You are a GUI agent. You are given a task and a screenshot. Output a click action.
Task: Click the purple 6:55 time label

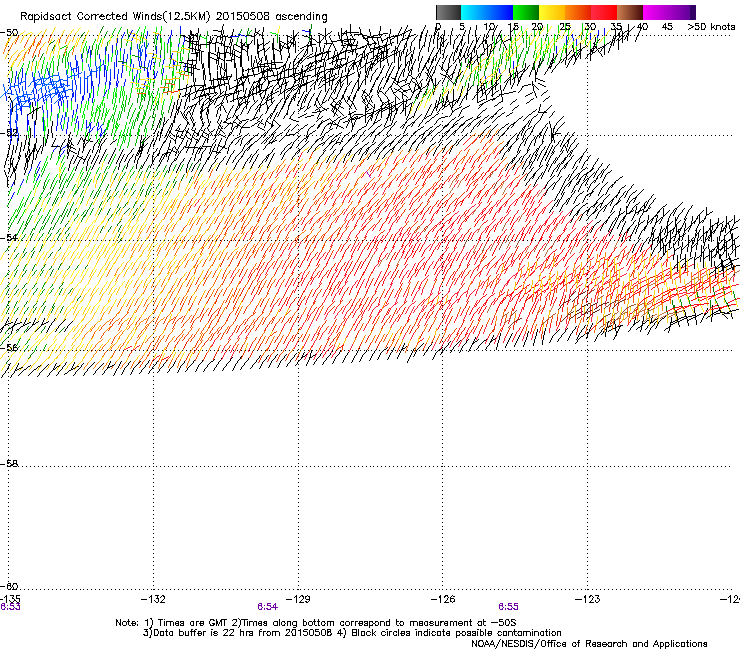(508, 607)
